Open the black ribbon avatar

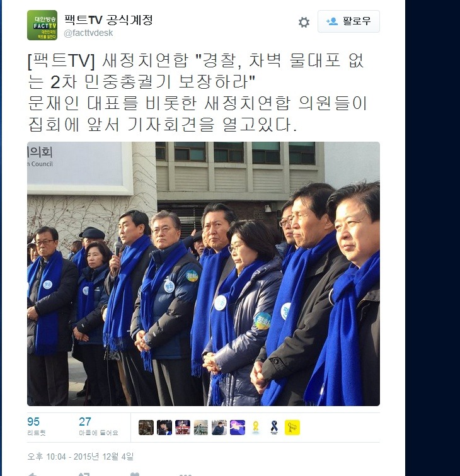coord(274,428)
